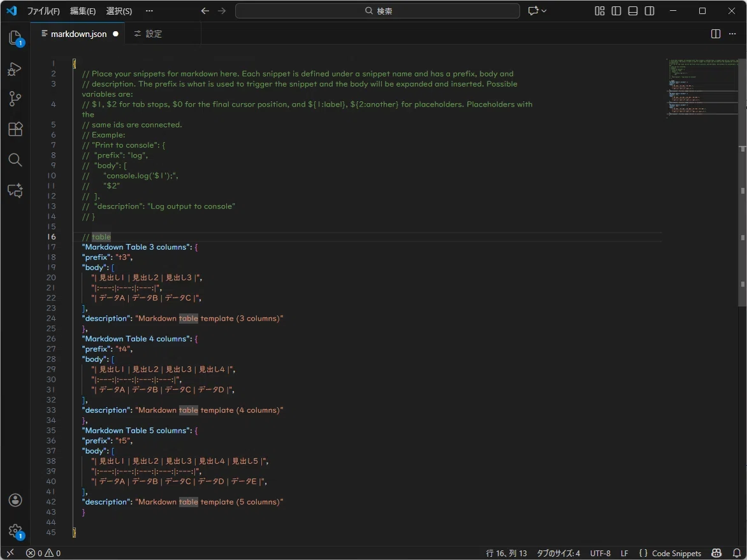Viewport: 747px width, 560px height.
Task: Open the Run and Debug view
Action: [15, 69]
